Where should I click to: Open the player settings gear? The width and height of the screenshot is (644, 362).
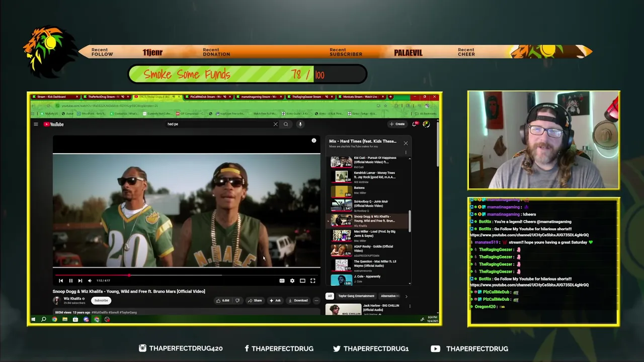point(292,281)
